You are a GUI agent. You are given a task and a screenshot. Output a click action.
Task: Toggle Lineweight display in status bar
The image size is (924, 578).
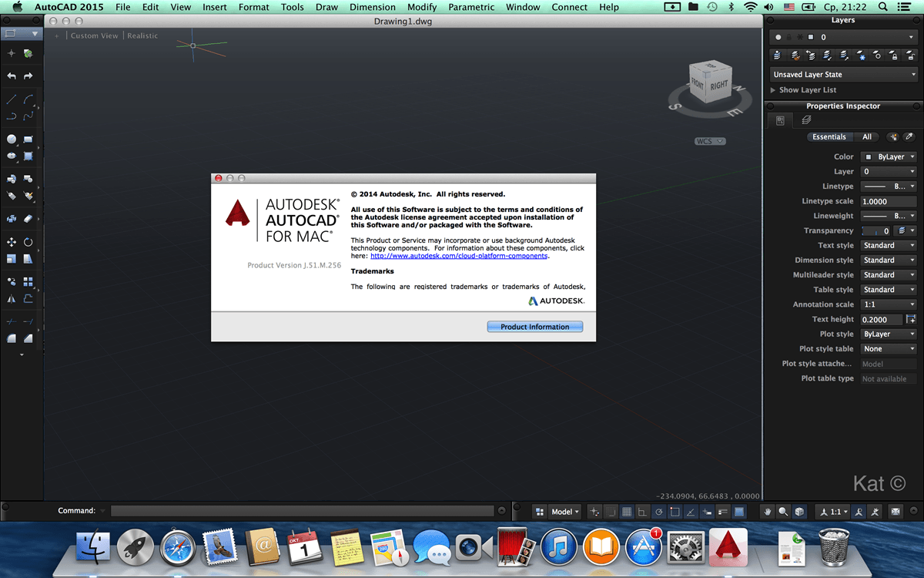[723, 511]
